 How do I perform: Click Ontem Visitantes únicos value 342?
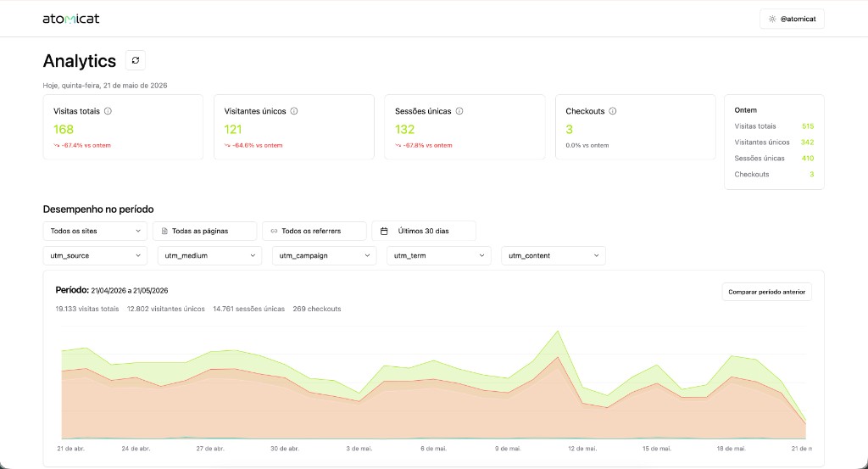click(x=807, y=142)
